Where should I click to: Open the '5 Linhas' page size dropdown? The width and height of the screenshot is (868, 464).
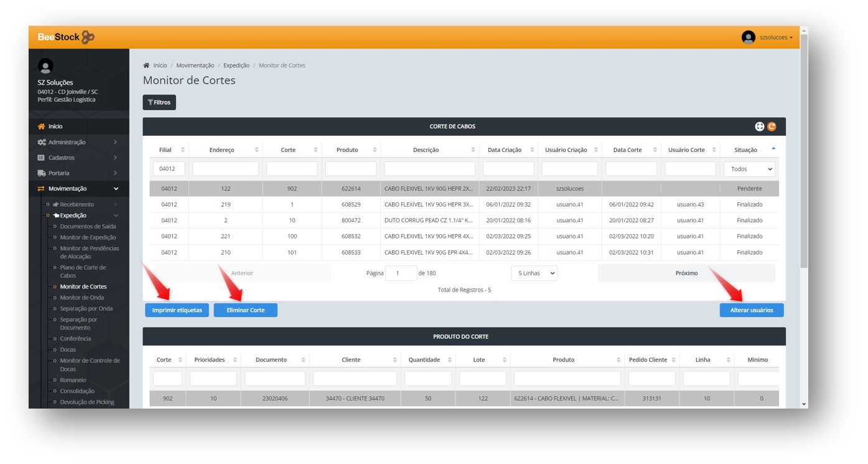tap(534, 273)
